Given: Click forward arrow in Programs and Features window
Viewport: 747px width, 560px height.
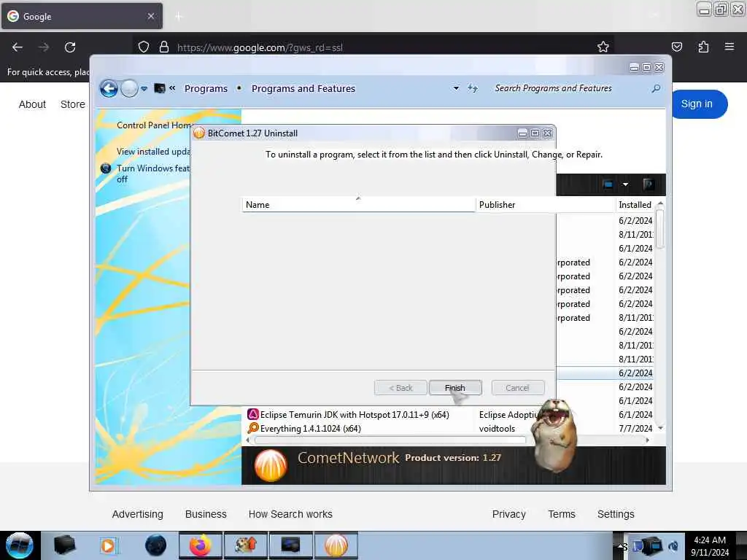Looking at the screenshot, I should (x=129, y=88).
